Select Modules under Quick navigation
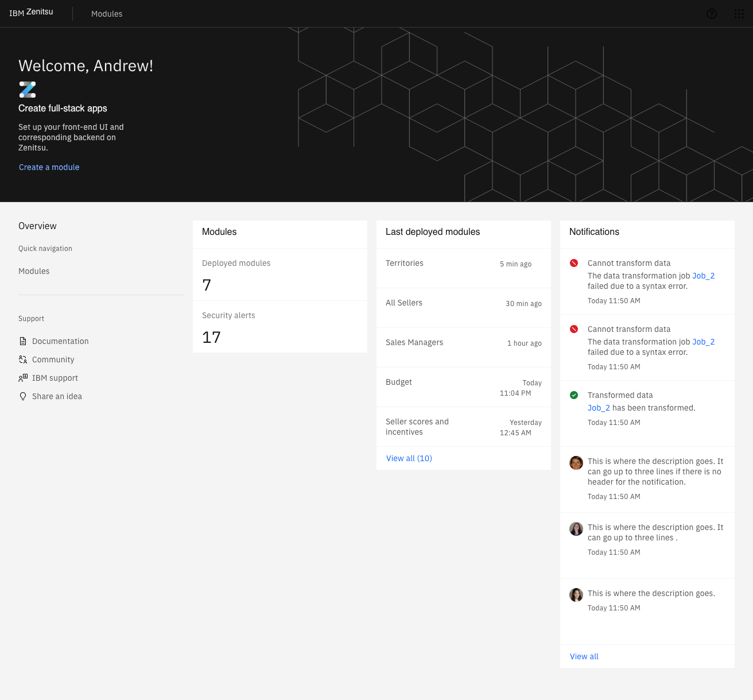Image resolution: width=753 pixels, height=700 pixels. pos(34,271)
